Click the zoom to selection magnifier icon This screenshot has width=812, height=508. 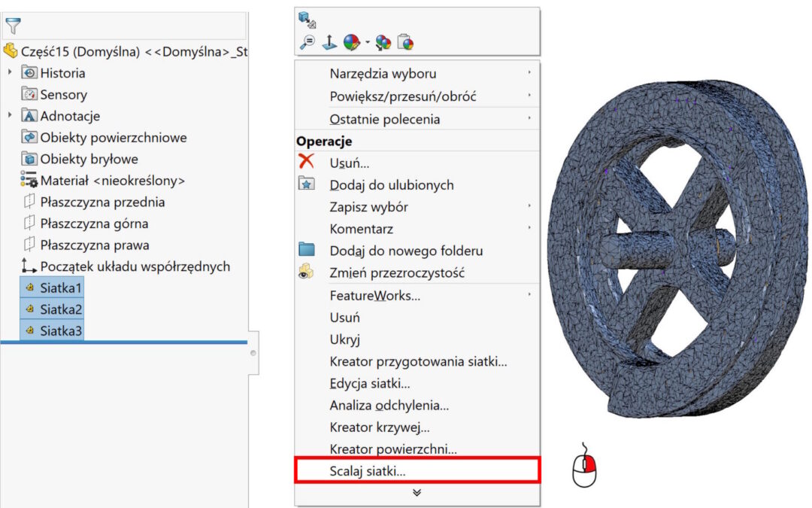(x=307, y=43)
